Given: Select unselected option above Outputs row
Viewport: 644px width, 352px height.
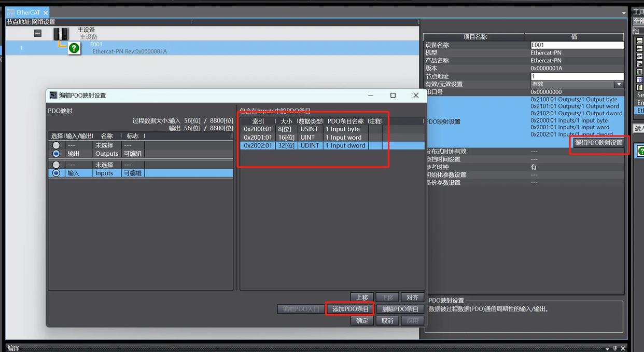Looking at the screenshot, I should [x=56, y=145].
